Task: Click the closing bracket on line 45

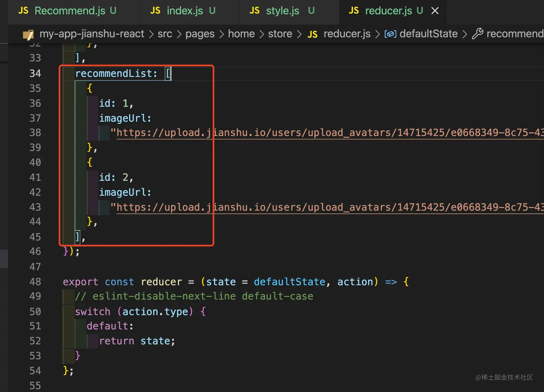Action: (x=78, y=237)
